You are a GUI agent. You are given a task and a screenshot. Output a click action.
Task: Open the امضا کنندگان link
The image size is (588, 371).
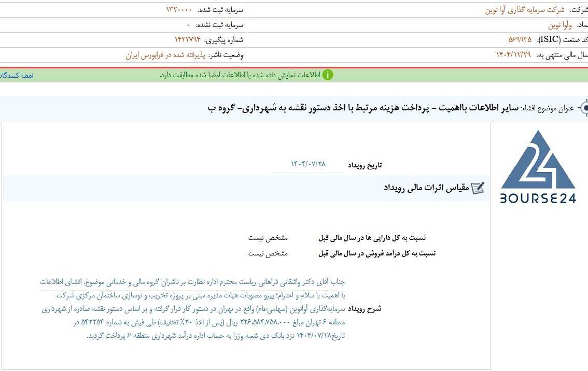pyautogui.click(x=17, y=75)
